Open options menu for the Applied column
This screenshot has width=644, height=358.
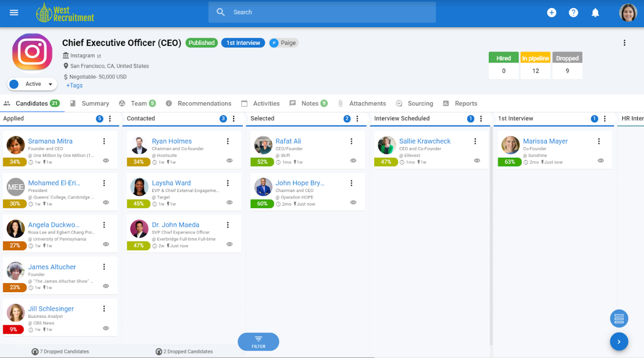tap(109, 119)
